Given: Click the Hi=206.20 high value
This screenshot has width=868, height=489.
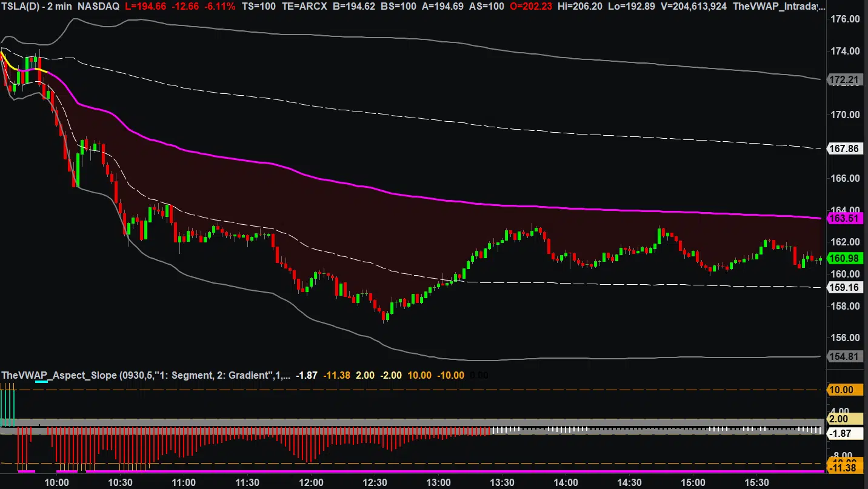Looking at the screenshot, I should tap(581, 7).
